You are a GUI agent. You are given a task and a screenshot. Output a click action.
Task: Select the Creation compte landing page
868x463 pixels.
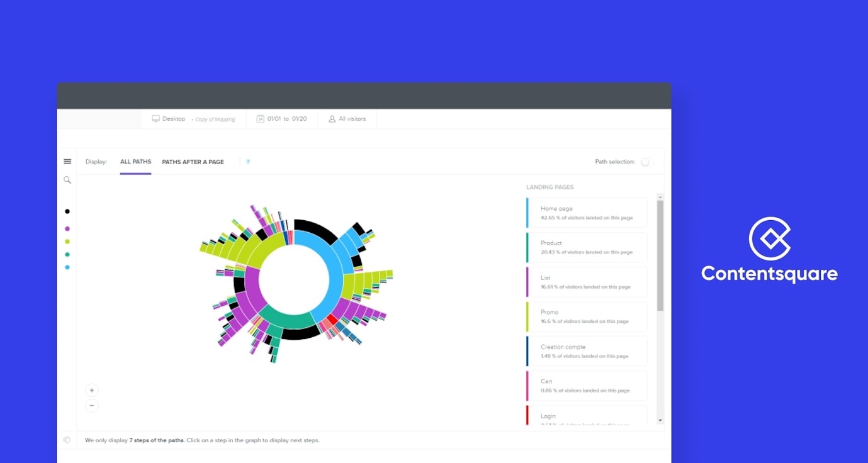586,350
